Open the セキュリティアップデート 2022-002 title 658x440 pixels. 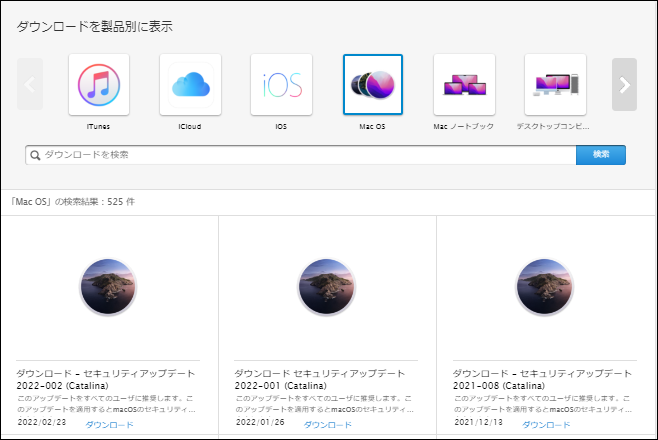click(105, 378)
